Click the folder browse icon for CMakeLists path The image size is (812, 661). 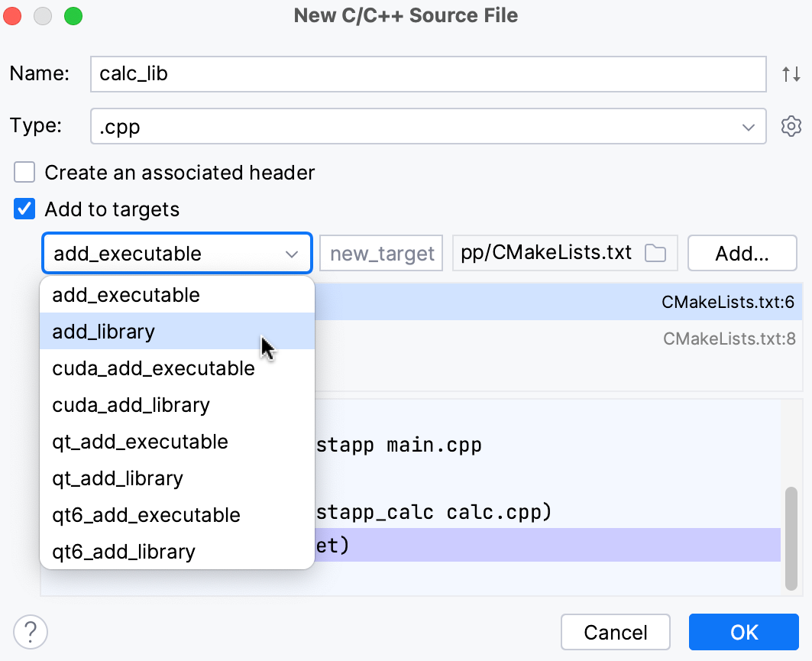click(x=655, y=254)
